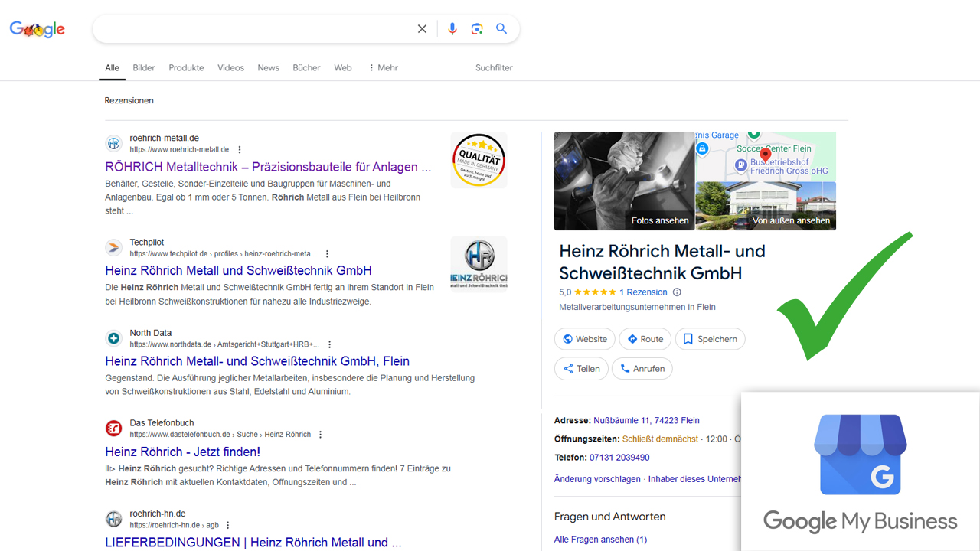Open RÖHRICH Metalltechnik search result link

click(x=268, y=167)
